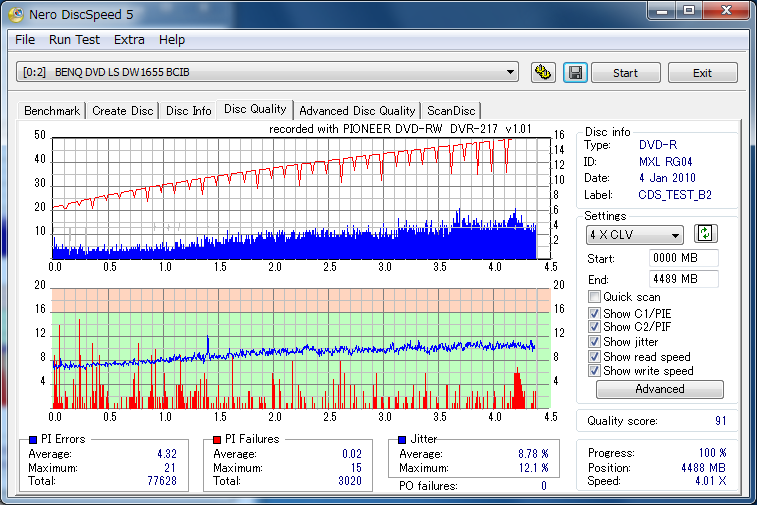Select the Advanced Disc Quality tab

tap(357, 111)
